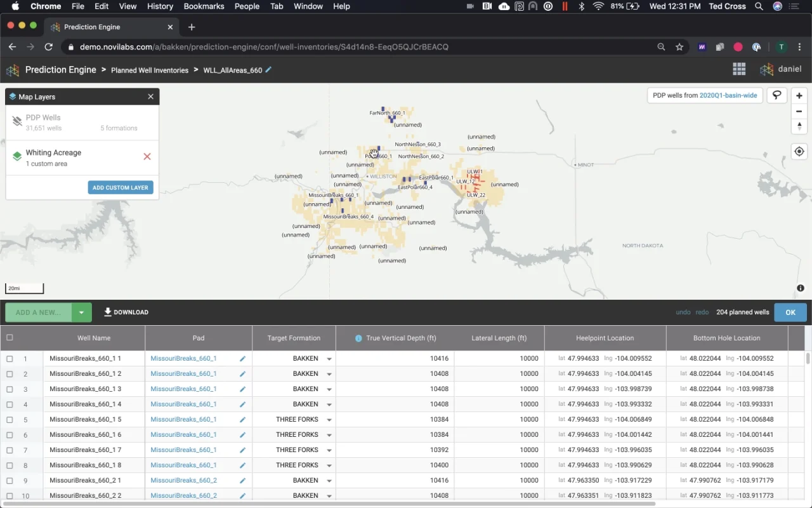Edit inventory name WLL_AllAreas_660 pencil

[x=268, y=70]
